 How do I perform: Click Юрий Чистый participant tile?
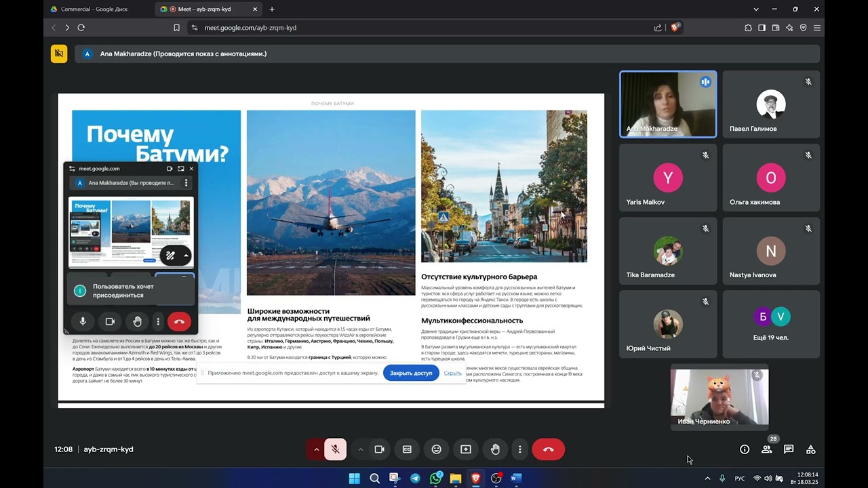[x=668, y=324]
